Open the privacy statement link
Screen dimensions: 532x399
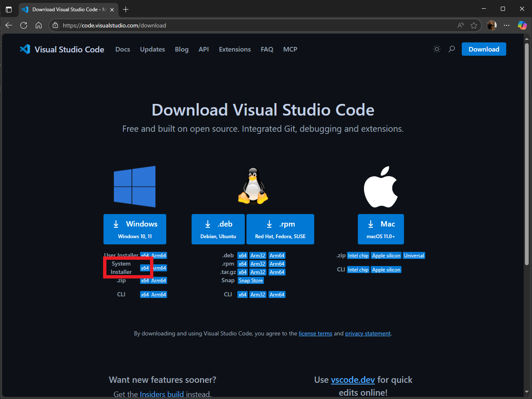tap(368, 333)
